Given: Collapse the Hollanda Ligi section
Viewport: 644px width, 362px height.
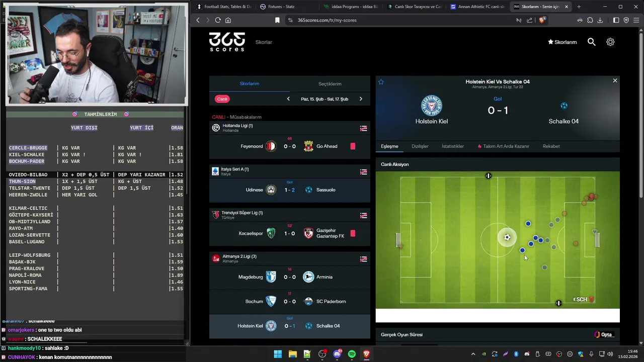Looking at the screenshot, I should pos(363,128).
